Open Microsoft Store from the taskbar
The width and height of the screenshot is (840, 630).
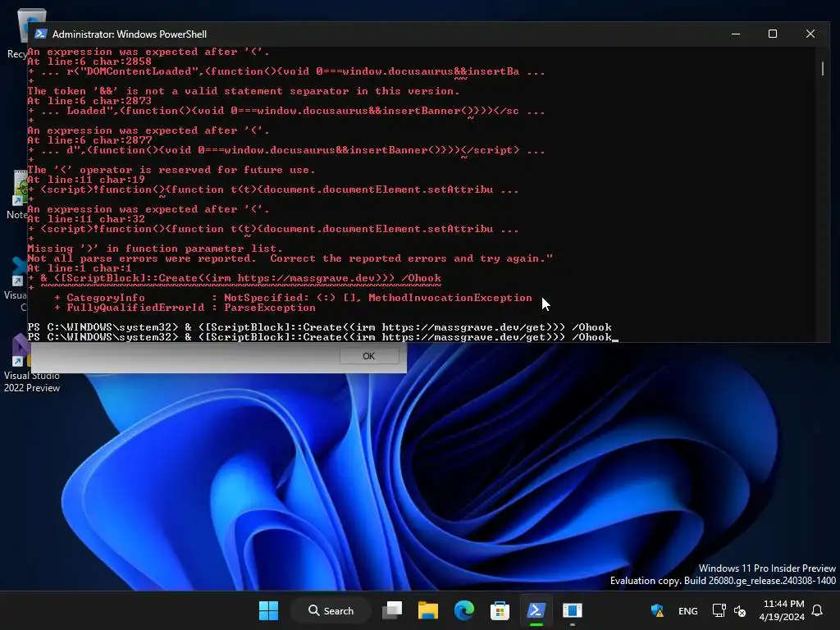(x=500, y=610)
